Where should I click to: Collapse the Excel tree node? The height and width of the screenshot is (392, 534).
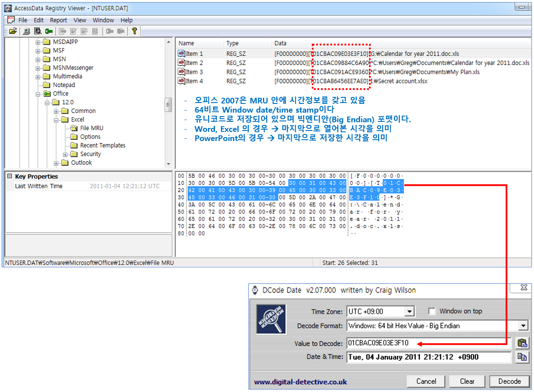56,120
